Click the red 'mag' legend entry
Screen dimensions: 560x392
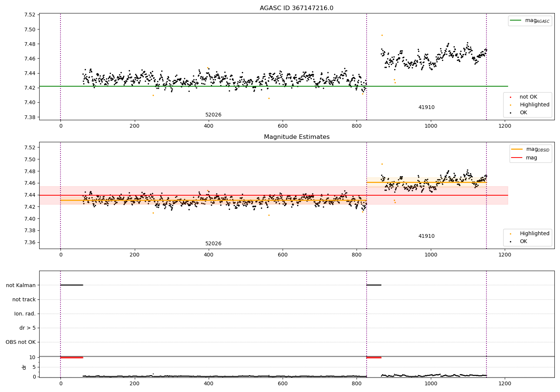(525, 158)
